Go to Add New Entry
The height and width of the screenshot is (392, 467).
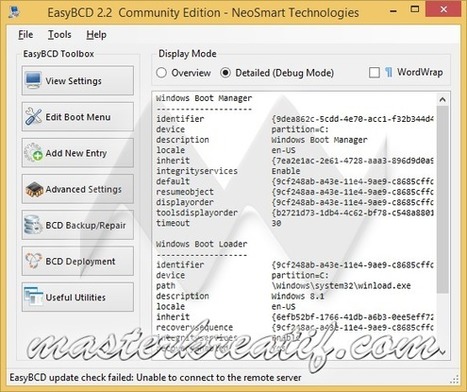[78, 153]
